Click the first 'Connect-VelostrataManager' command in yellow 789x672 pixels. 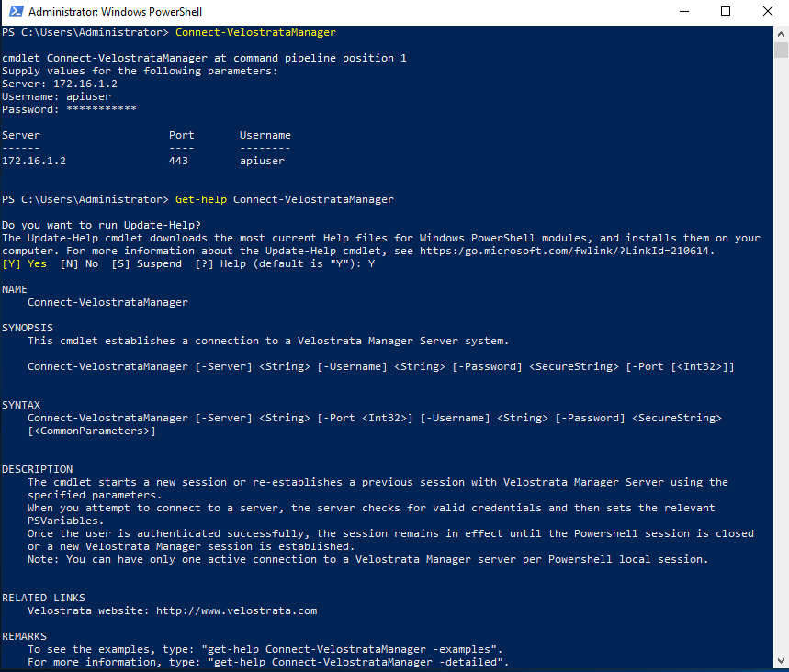[x=255, y=32]
